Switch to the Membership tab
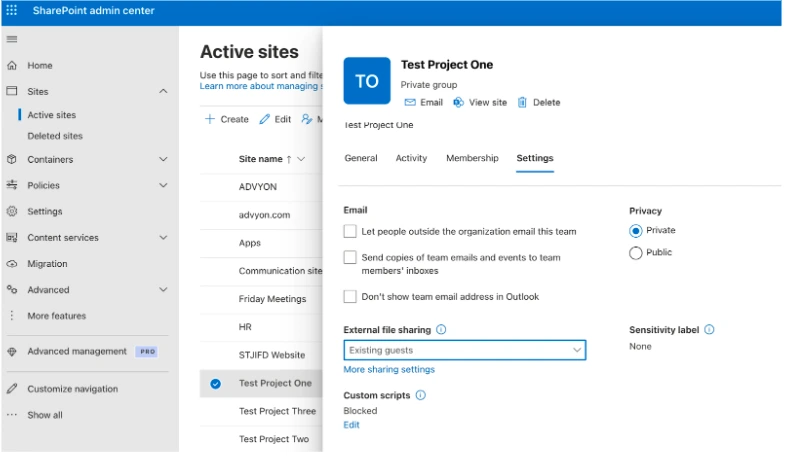Screen dimensions: 787x458 coord(472,158)
